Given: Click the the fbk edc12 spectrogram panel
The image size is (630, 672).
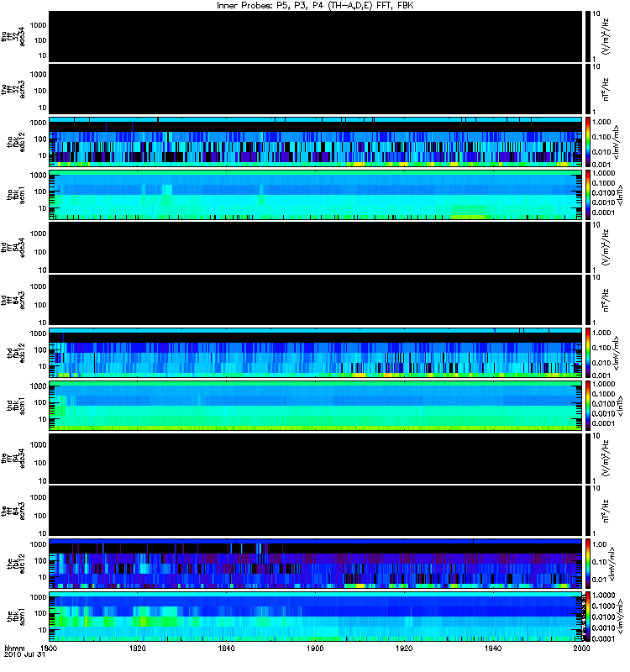Looking at the screenshot, I should (x=315, y=564).
